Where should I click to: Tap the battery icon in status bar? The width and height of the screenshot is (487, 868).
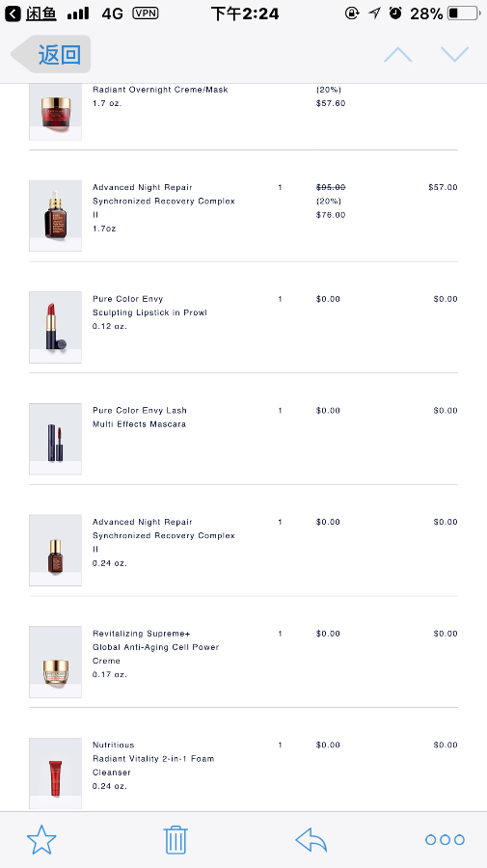463,13
